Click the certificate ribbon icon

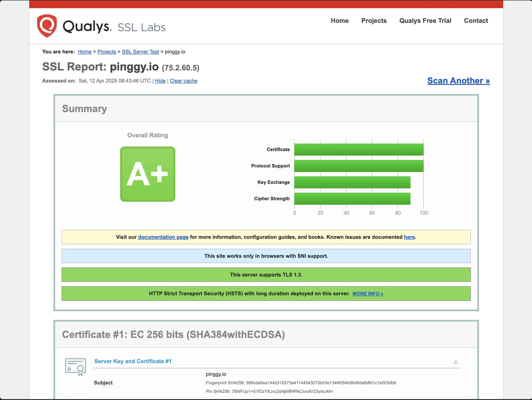(76, 367)
